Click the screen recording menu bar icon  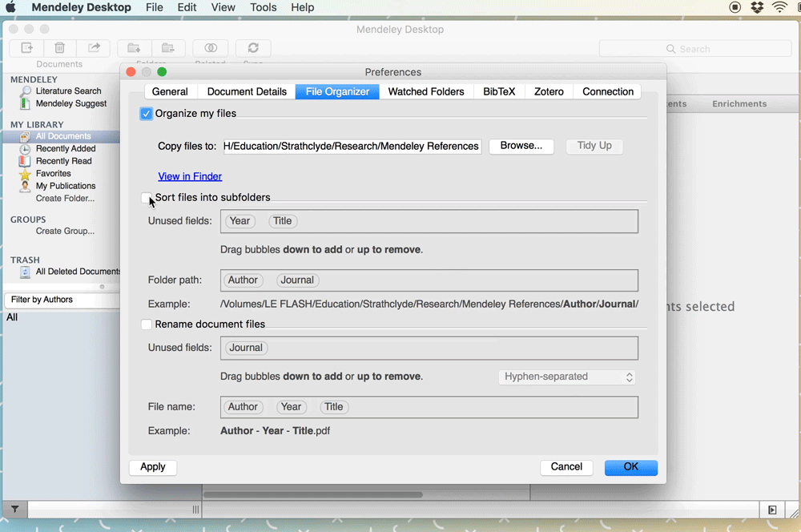click(x=735, y=7)
